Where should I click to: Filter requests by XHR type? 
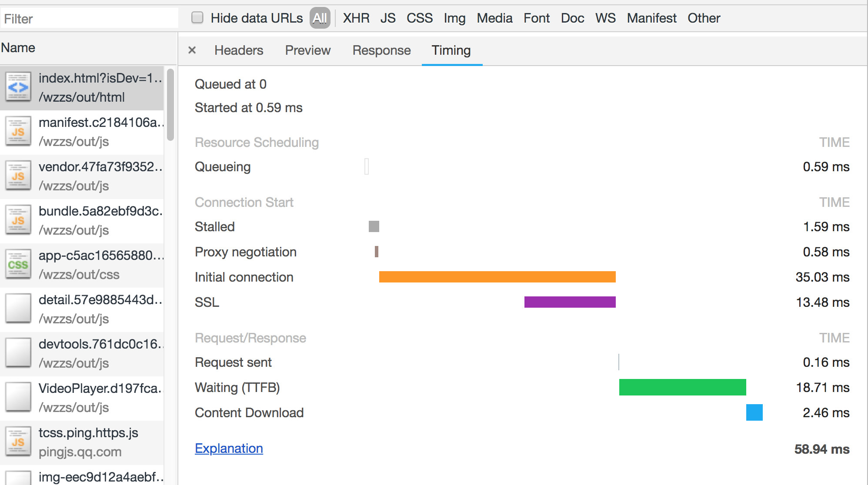click(356, 18)
